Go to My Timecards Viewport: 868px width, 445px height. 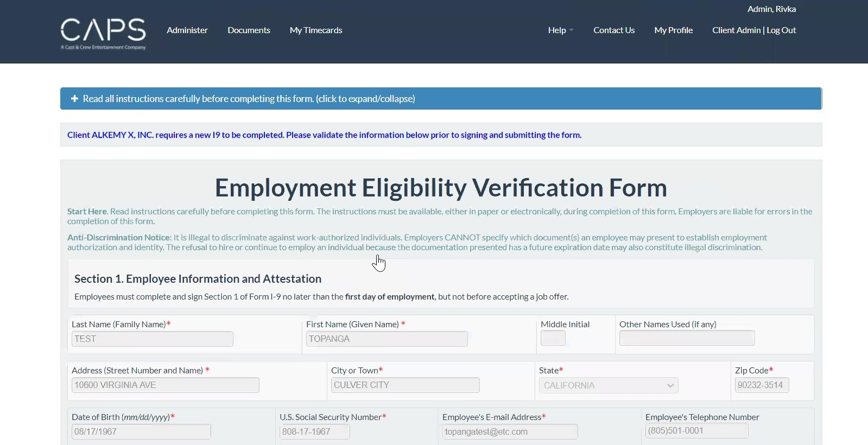(x=316, y=30)
